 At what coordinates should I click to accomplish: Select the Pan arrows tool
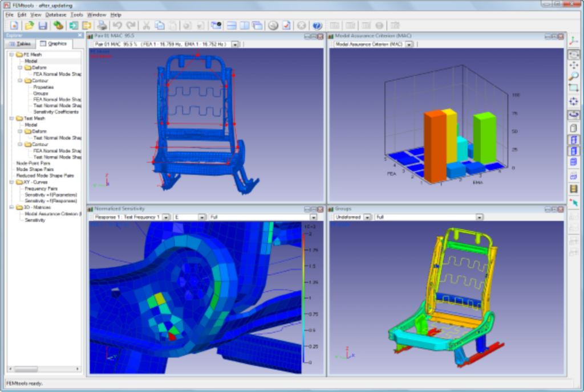(574, 66)
